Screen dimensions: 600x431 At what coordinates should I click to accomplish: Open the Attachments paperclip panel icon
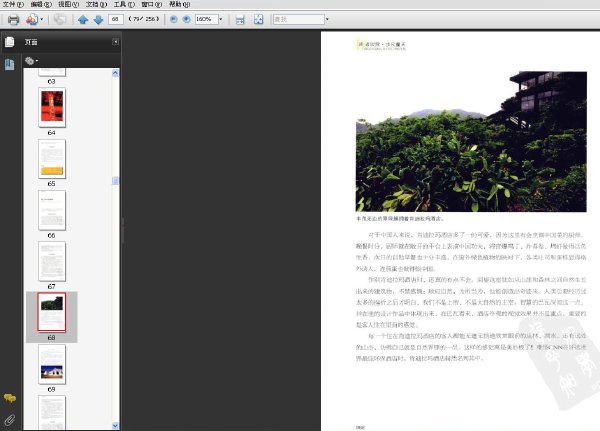pos(10,420)
